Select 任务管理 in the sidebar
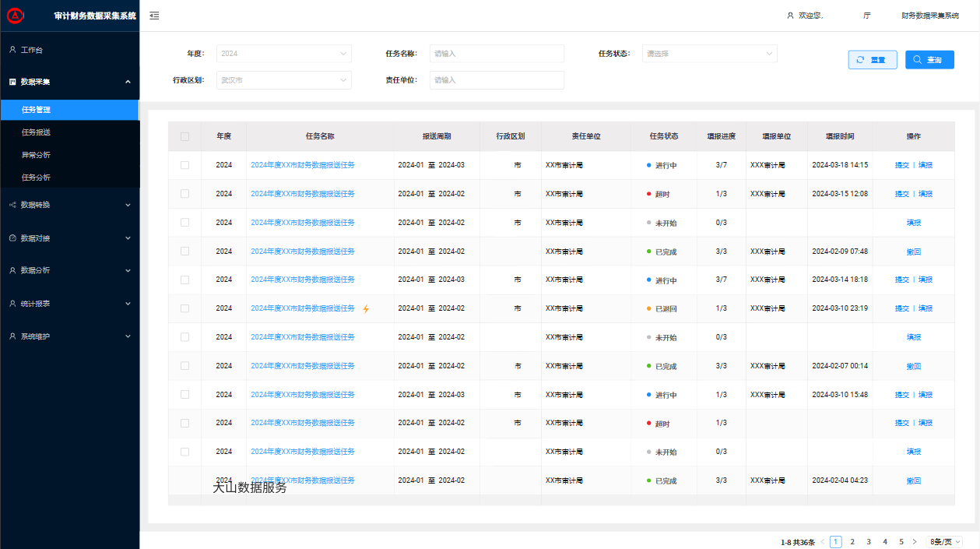The height and width of the screenshot is (549, 980). tap(69, 110)
